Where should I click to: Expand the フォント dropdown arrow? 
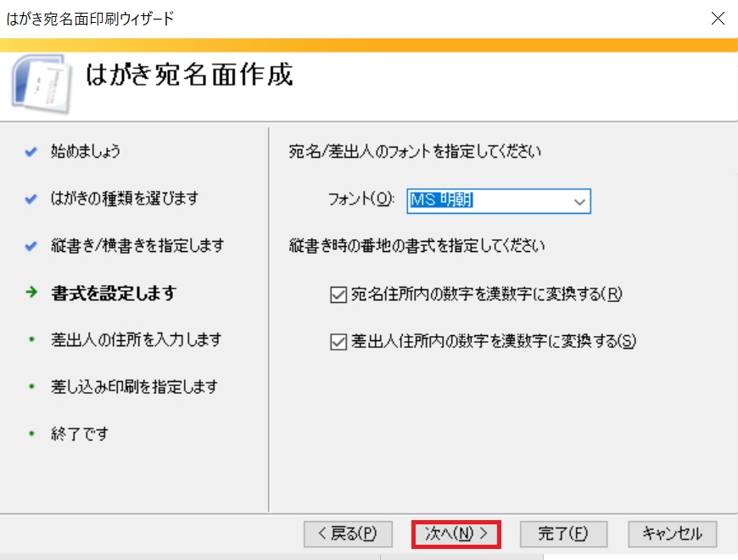[x=579, y=201]
